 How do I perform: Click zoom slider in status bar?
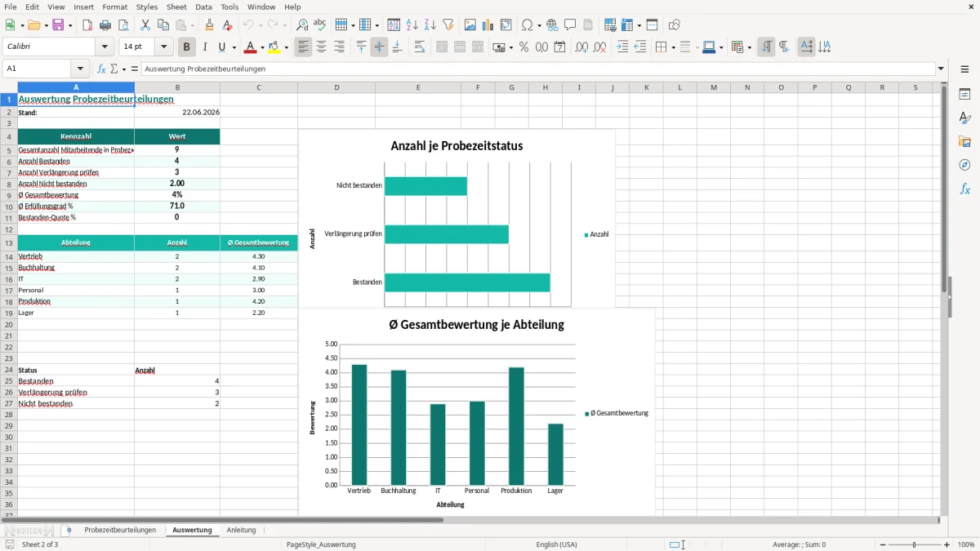(x=915, y=544)
